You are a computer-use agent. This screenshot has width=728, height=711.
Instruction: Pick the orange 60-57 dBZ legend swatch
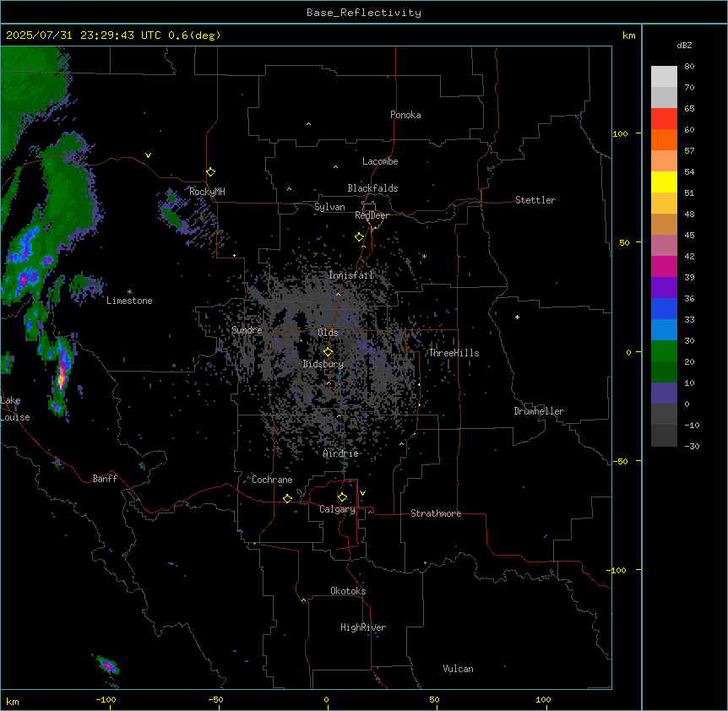[x=664, y=140]
